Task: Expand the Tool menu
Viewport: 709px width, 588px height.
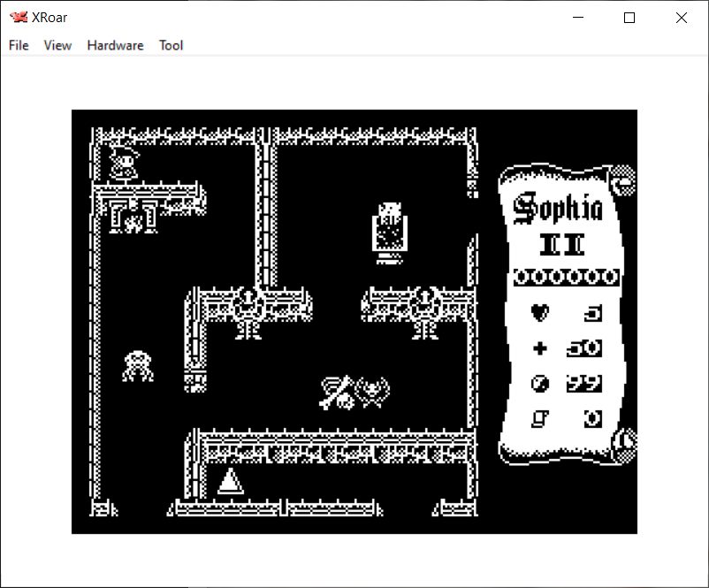Action: (171, 45)
